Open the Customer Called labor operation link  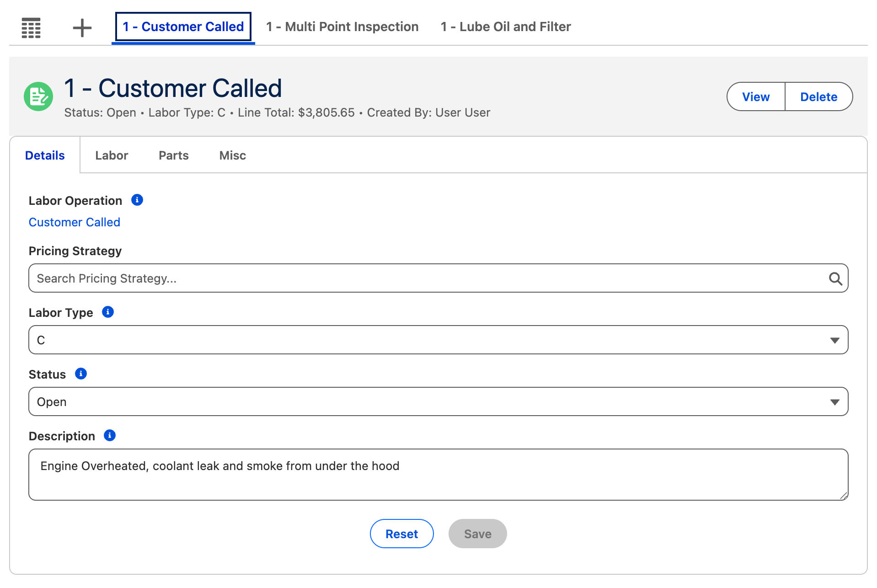pyautogui.click(x=75, y=222)
